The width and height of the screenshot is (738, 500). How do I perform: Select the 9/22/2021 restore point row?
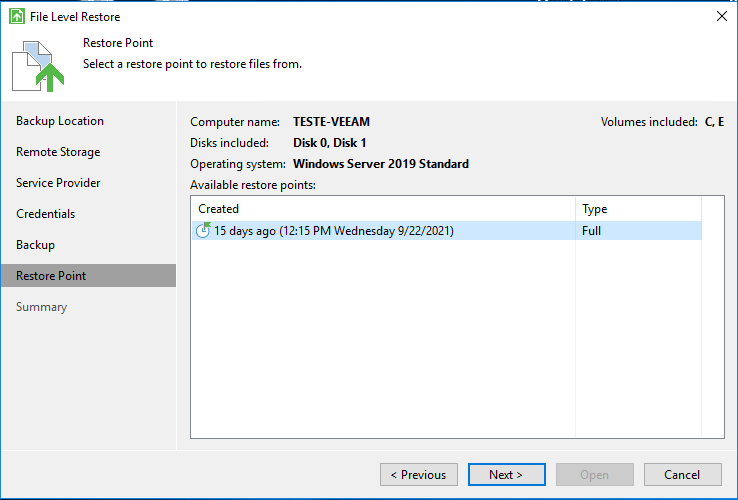[447, 231]
